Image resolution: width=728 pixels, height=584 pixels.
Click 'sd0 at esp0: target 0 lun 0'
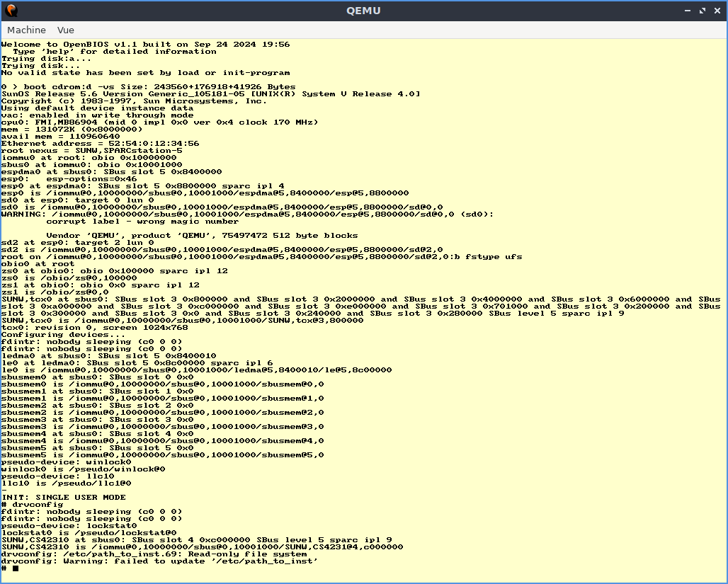pyautogui.click(x=77, y=200)
